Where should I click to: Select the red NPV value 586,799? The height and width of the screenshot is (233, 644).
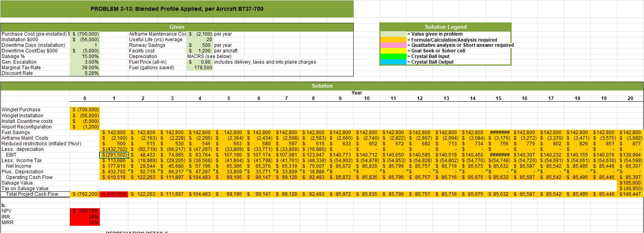point(85,211)
